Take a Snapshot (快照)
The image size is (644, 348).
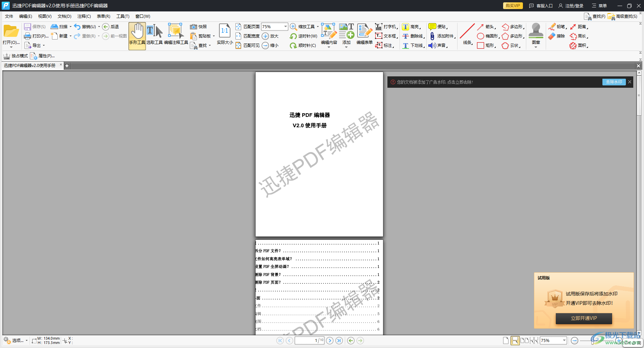pos(198,27)
